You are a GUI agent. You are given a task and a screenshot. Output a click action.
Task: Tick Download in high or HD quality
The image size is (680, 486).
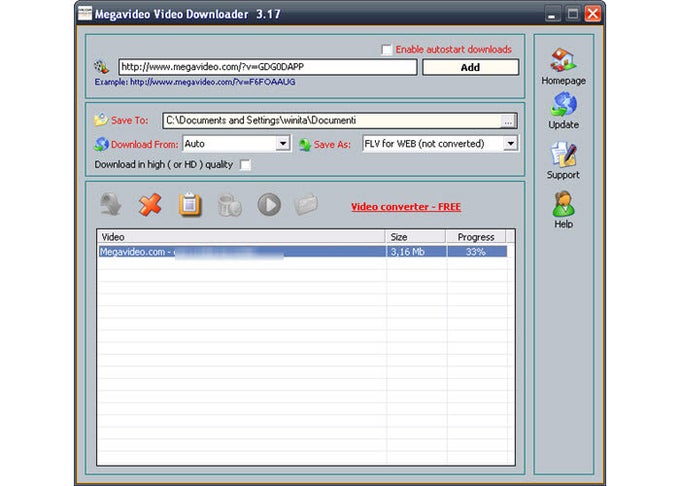[245, 165]
